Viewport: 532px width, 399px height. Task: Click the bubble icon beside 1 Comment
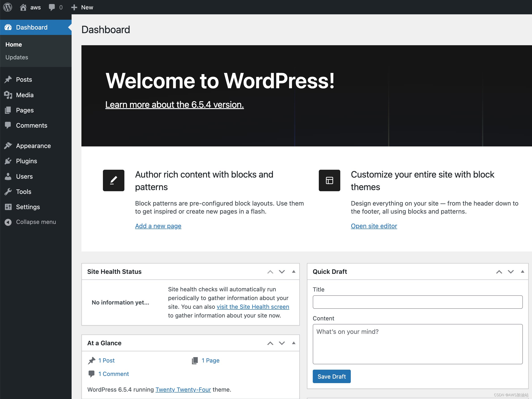point(92,374)
